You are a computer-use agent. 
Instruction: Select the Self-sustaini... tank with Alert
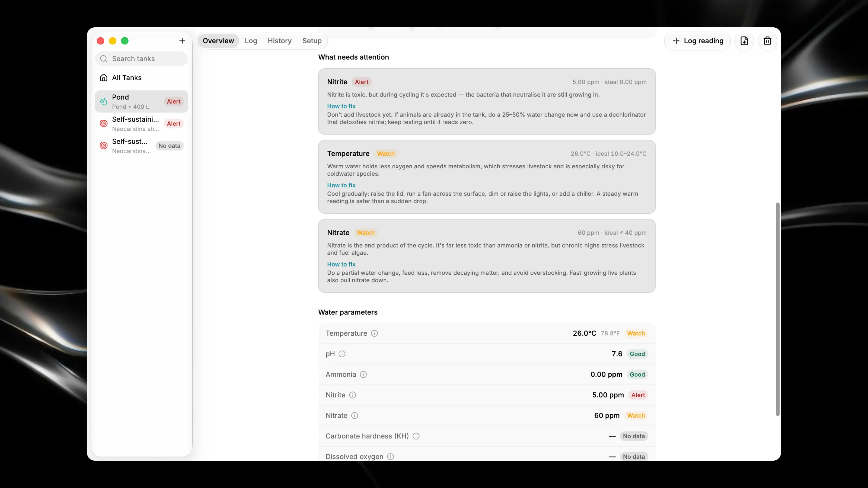click(142, 124)
